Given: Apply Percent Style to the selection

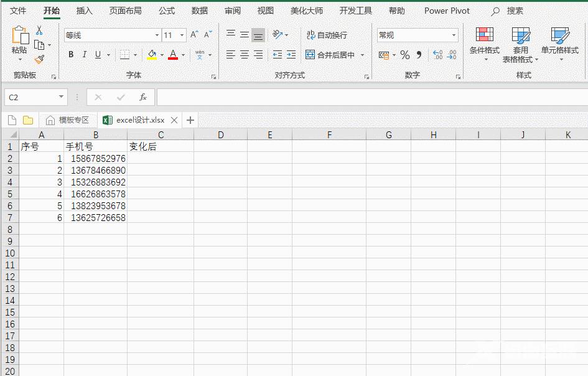Looking at the screenshot, I should tap(404, 55).
